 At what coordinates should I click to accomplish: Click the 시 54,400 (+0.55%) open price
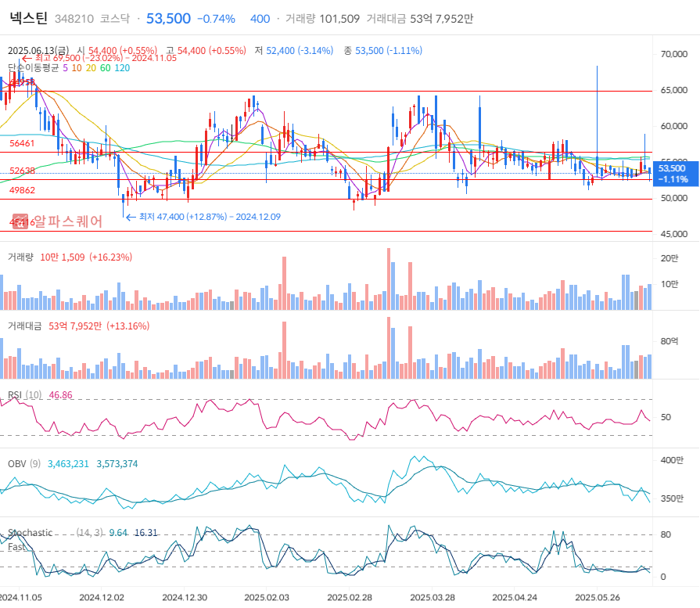117,51
